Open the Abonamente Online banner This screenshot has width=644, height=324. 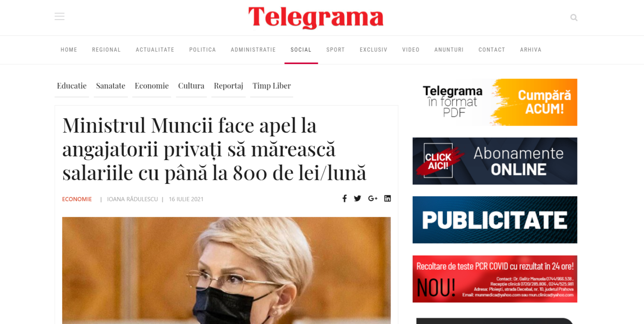click(x=495, y=161)
